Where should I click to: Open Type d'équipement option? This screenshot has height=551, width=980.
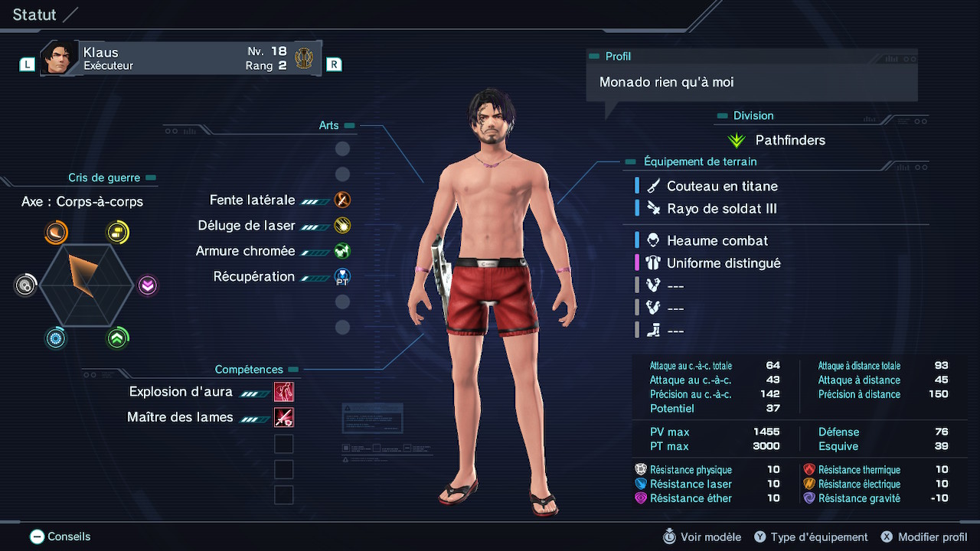(811, 537)
